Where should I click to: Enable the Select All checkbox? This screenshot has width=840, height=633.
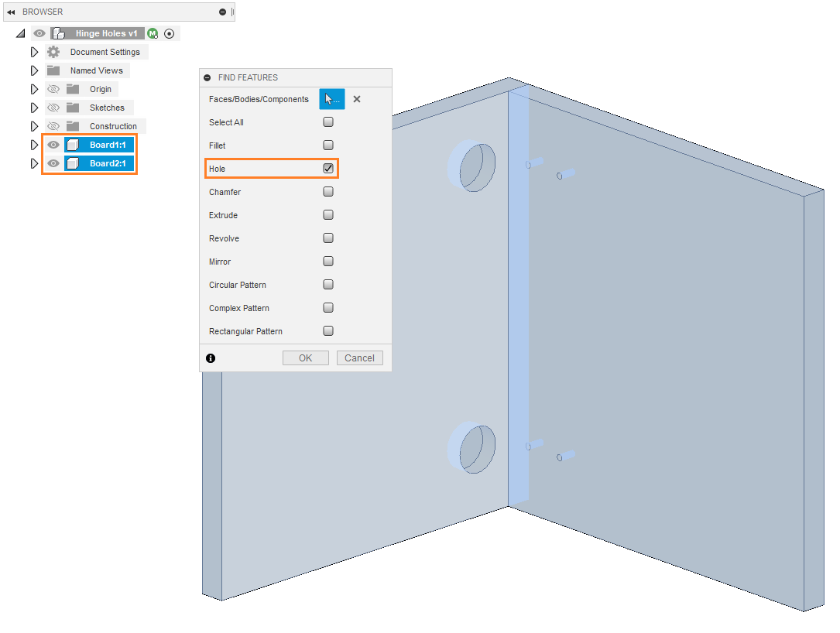coord(328,122)
